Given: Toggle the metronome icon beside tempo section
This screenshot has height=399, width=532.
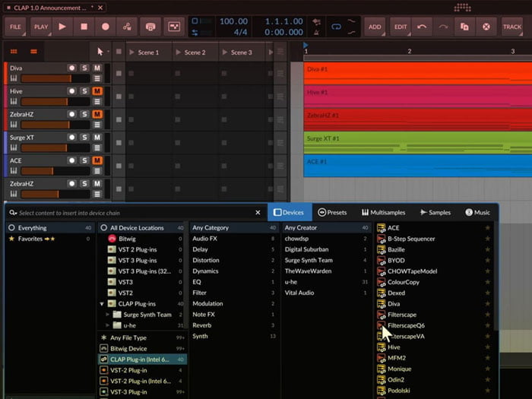Looking at the screenshot, I should [316, 32].
